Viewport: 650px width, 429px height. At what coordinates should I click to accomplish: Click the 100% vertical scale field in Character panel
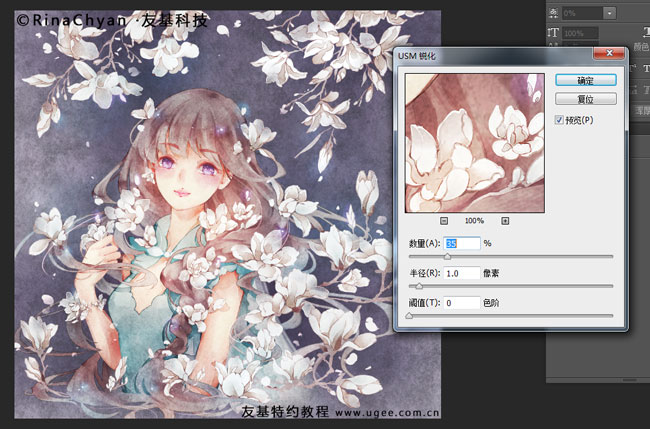[x=580, y=33]
